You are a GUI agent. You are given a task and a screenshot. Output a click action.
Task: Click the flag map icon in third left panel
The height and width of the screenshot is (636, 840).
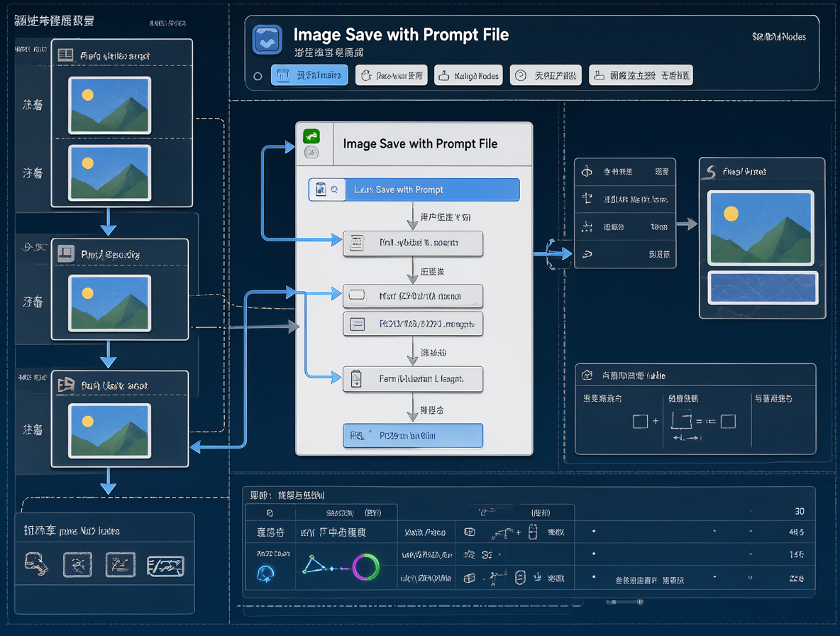point(66,385)
